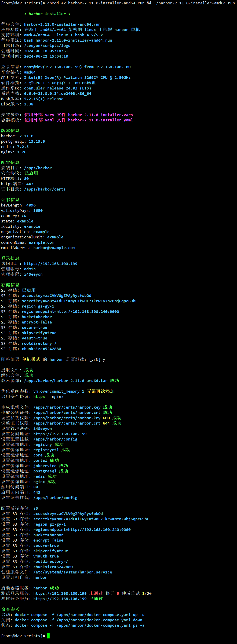
Task: Select keyLength value 4096
Action: pyautogui.click(x=31, y=205)
